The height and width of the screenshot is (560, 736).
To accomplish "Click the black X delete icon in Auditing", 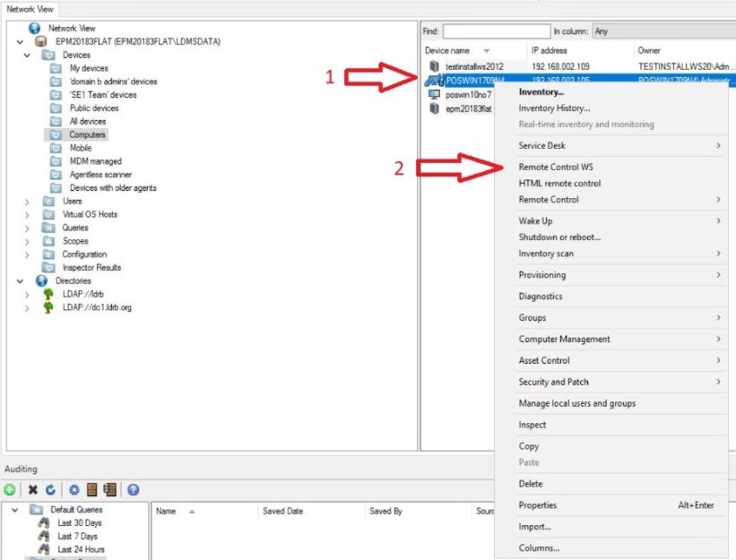I will pos(33,490).
